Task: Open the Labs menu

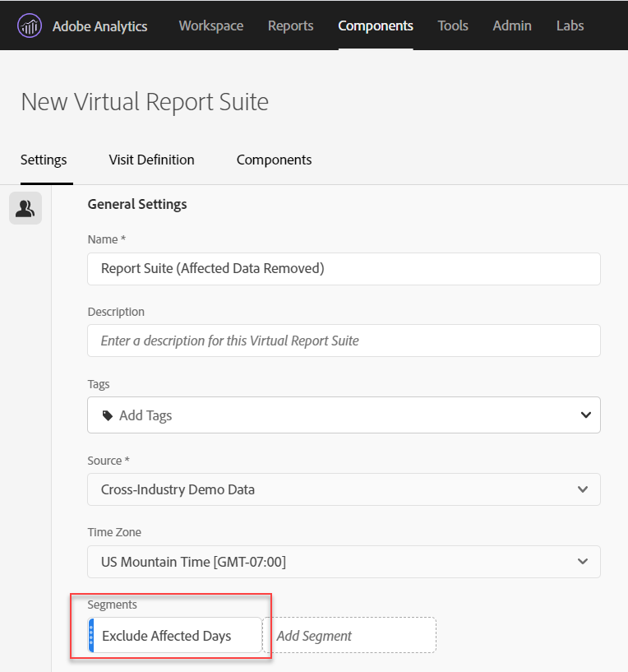Action: point(570,25)
